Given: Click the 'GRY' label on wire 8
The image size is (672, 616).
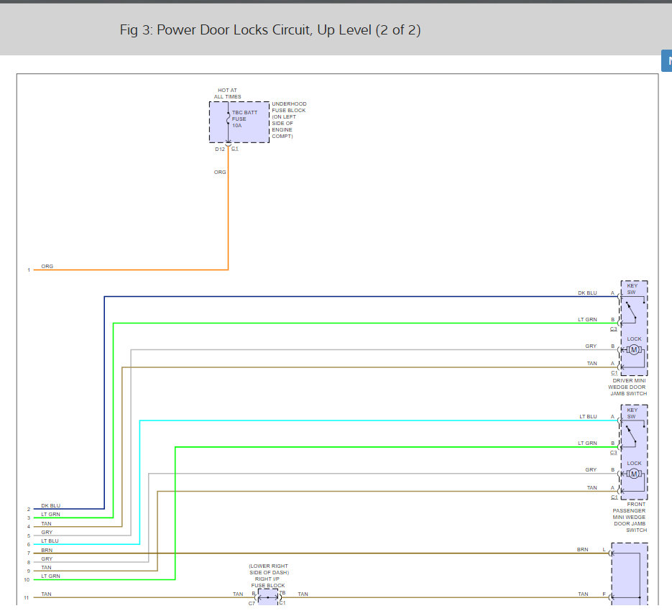Looking at the screenshot, I should coord(47,558).
